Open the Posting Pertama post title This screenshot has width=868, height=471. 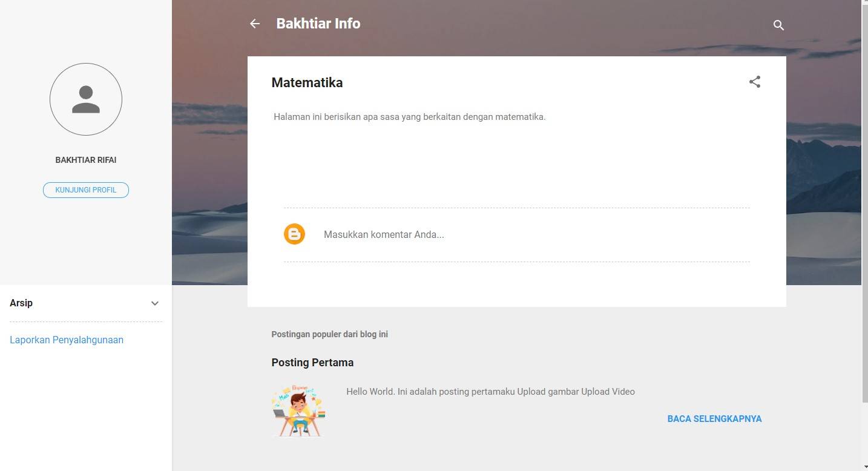[x=312, y=363]
